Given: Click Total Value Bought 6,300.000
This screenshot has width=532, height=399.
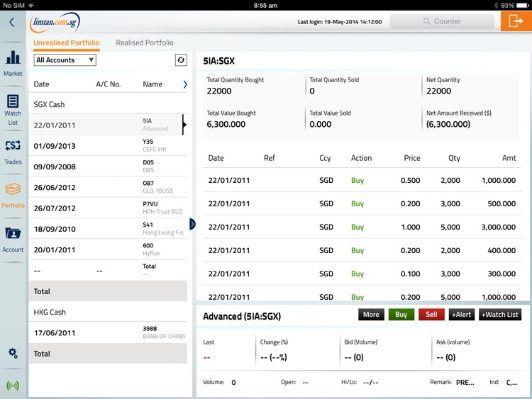Looking at the screenshot, I should (x=226, y=124).
